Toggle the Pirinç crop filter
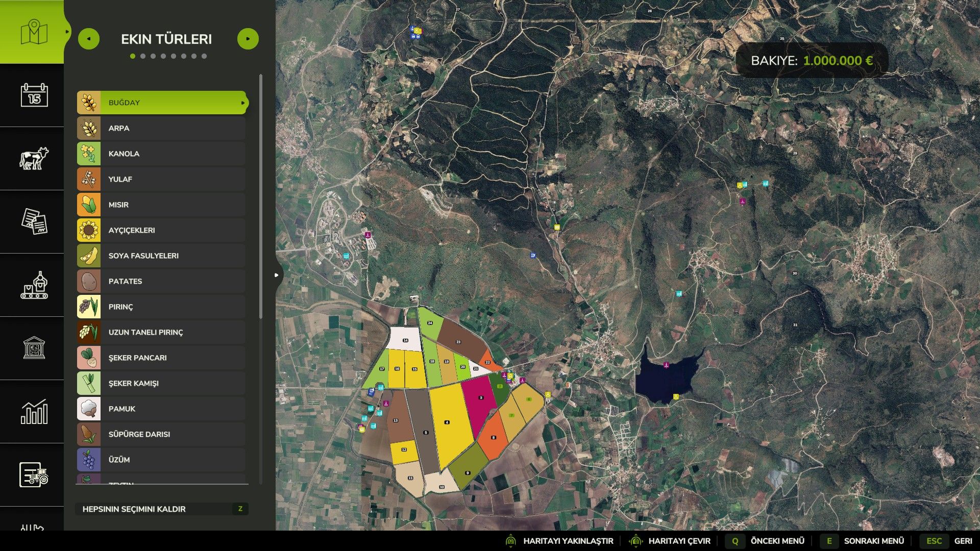Viewport: 980px width, 551px height. coord(161,307)
